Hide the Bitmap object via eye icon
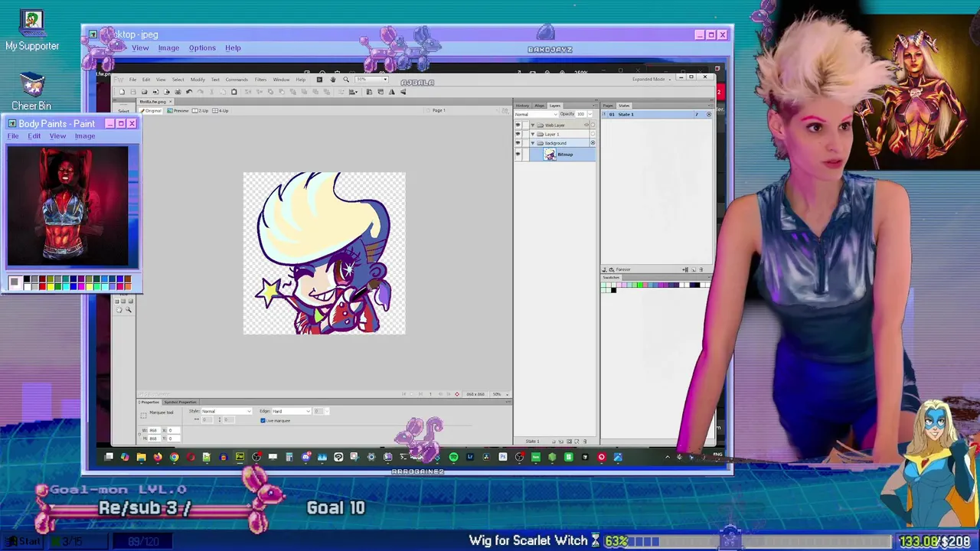Screen dimensions: 980x551 click(x=518, y=154)
